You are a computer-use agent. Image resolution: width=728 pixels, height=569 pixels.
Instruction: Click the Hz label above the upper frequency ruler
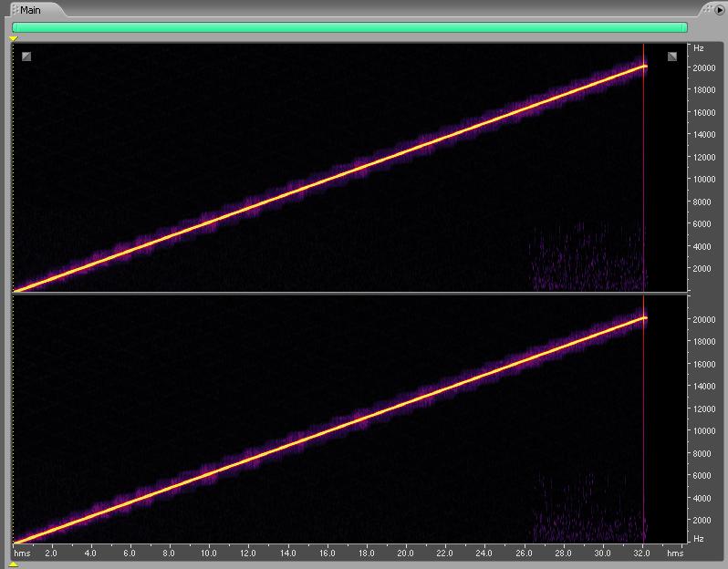[x=698, y=47]
